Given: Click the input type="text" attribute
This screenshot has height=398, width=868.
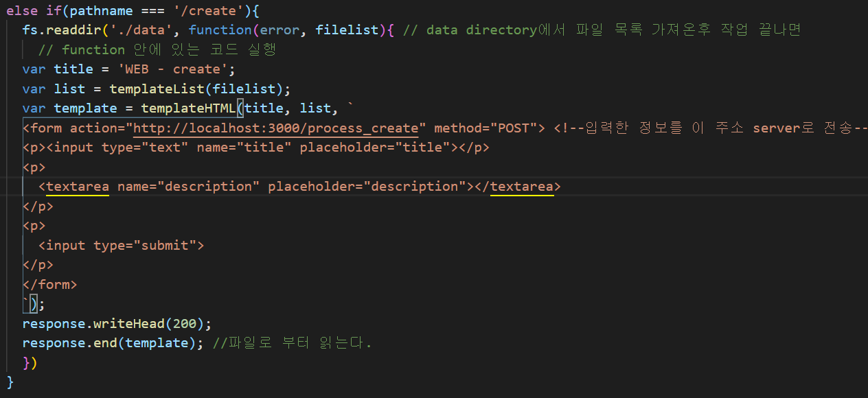Looking at the screenshot, I should coord(145,147).
